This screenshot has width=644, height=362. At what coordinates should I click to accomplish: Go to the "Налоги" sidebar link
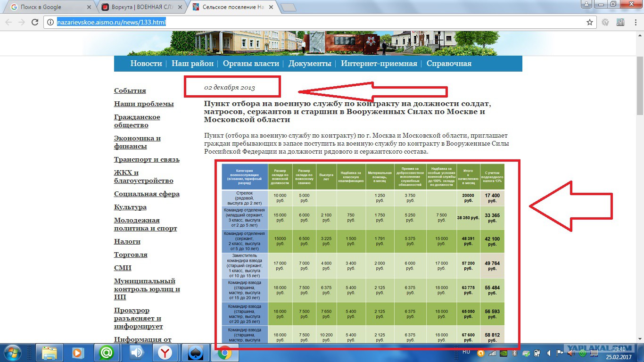point(127,241)
